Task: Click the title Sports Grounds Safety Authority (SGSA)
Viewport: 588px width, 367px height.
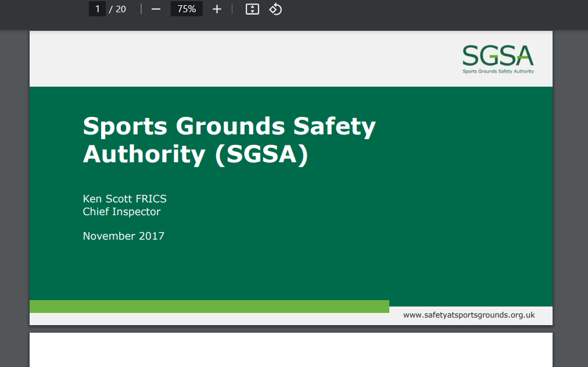Action: (x=229, y=140)
